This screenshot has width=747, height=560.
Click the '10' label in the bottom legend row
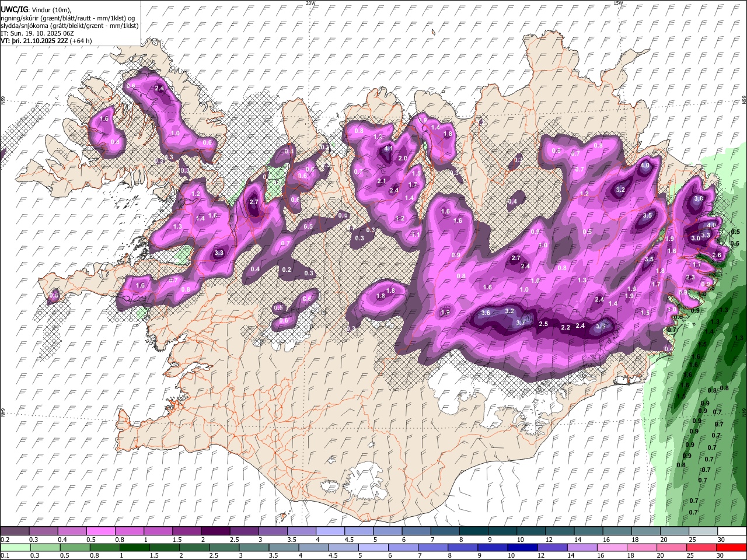[x=511, y=556]
